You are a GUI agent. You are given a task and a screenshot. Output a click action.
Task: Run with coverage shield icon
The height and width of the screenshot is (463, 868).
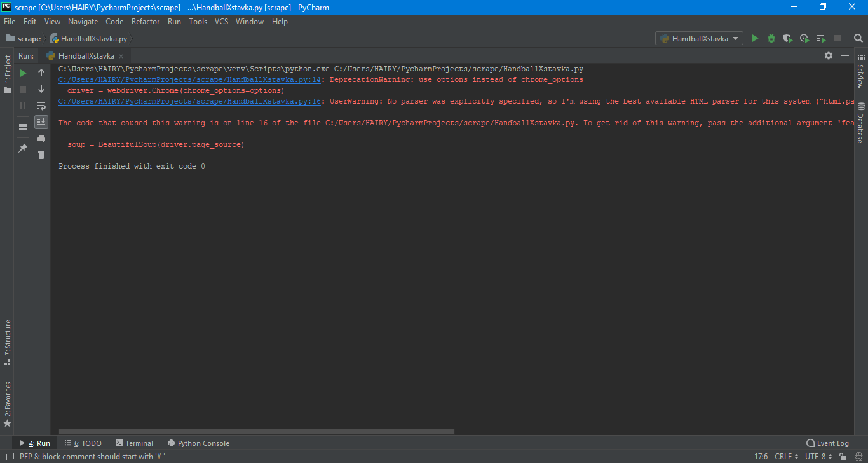(787, 39)
